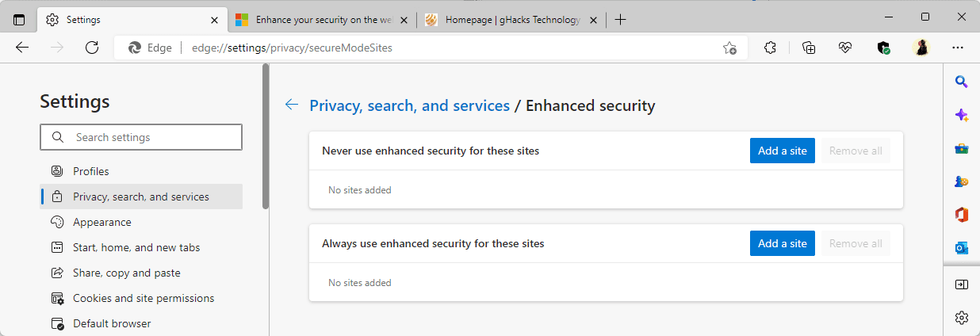Viewport: 980px width, 336px height.
Task: Switch to Enhance your security tab
Action: click(x=323, y=20)
